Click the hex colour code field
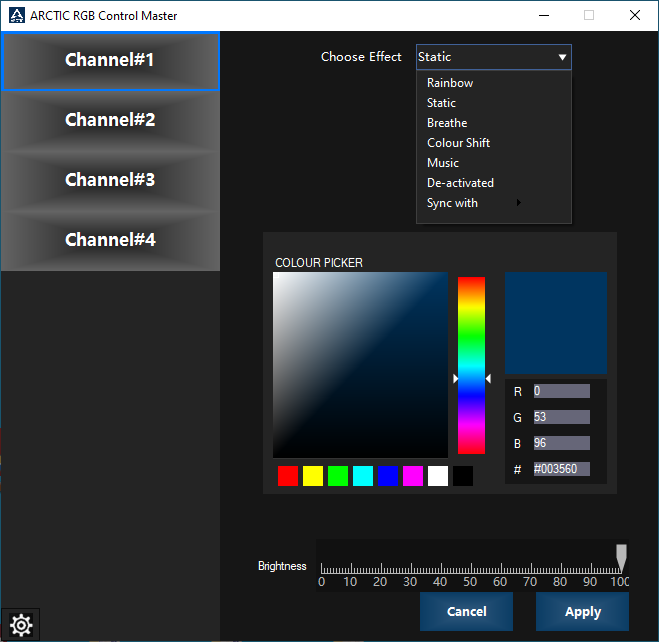Screen dimensions: 659x642 click(x=561, y=469)
